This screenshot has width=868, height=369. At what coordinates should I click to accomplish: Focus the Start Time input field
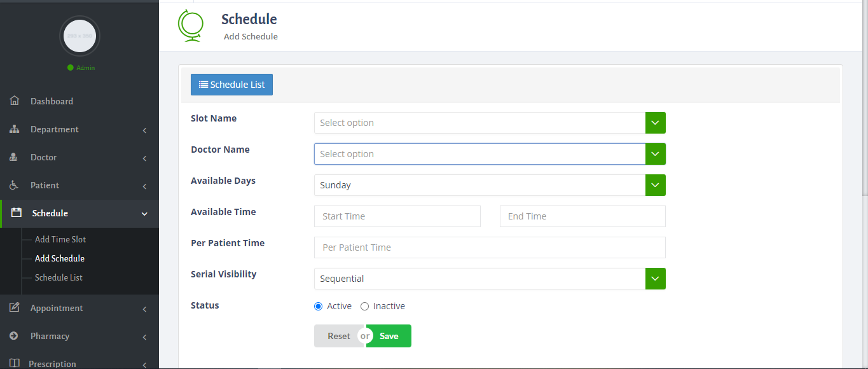click(397, 216)
